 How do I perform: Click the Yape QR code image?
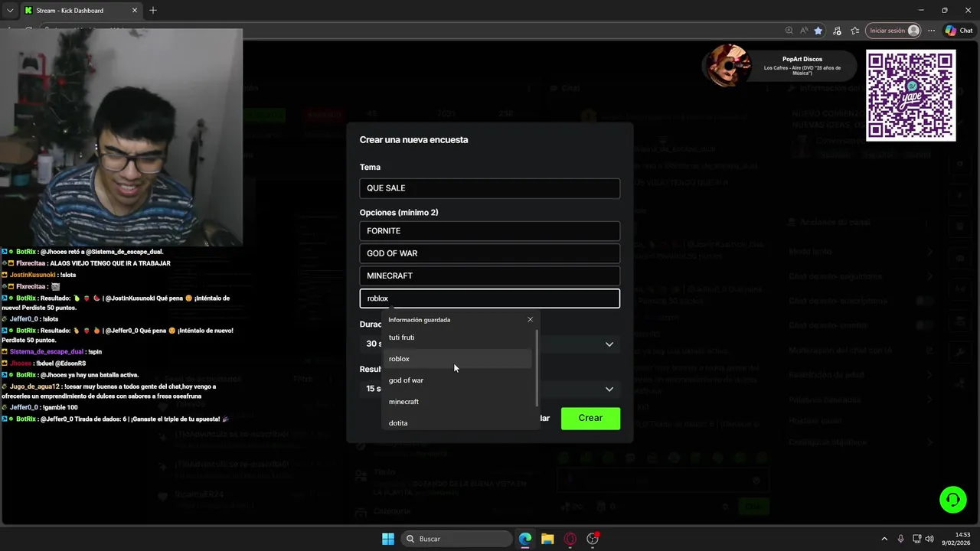tap(910, 96)
